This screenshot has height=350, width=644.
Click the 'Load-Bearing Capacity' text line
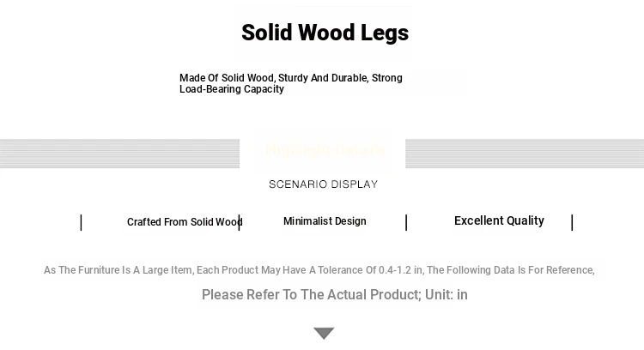[x=232, y=89]
